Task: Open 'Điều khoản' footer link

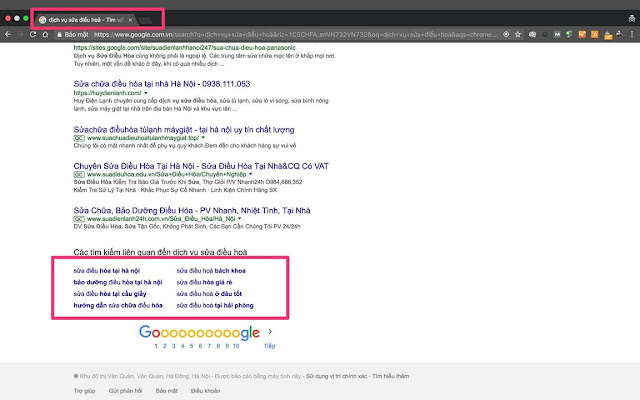Action: (x=205, y=391)
